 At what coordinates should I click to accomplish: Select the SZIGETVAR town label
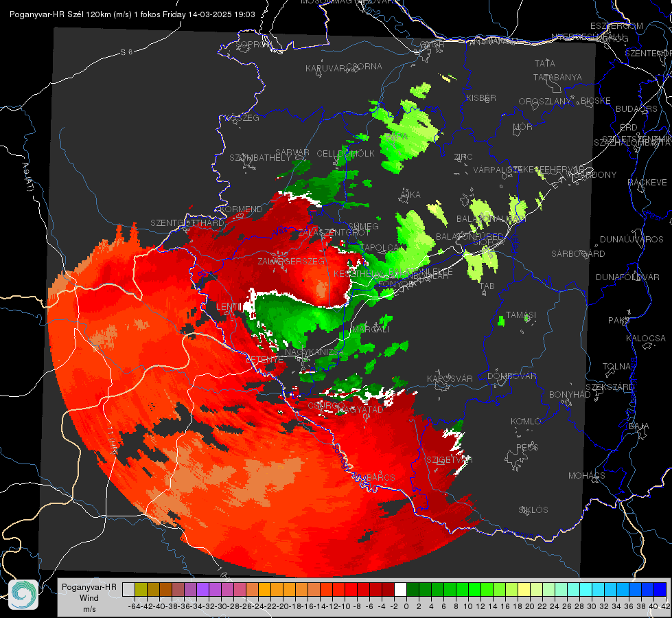[449, 460]
